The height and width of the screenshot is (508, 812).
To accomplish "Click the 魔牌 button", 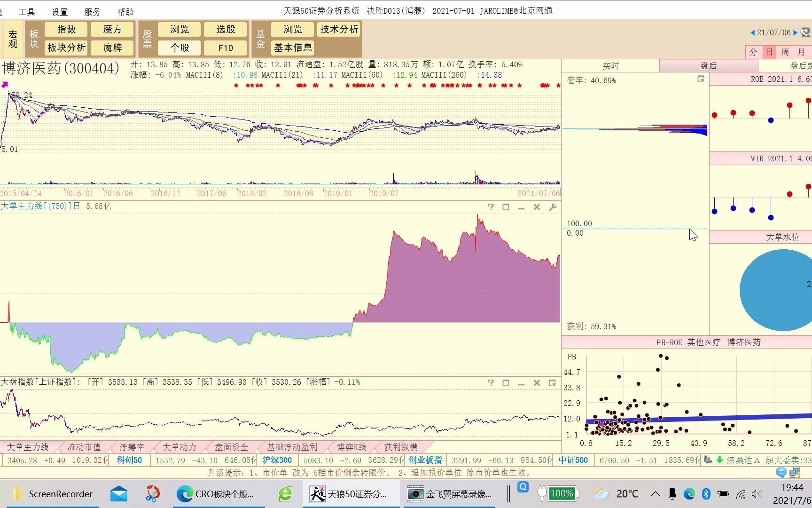I will coord(112,48).
